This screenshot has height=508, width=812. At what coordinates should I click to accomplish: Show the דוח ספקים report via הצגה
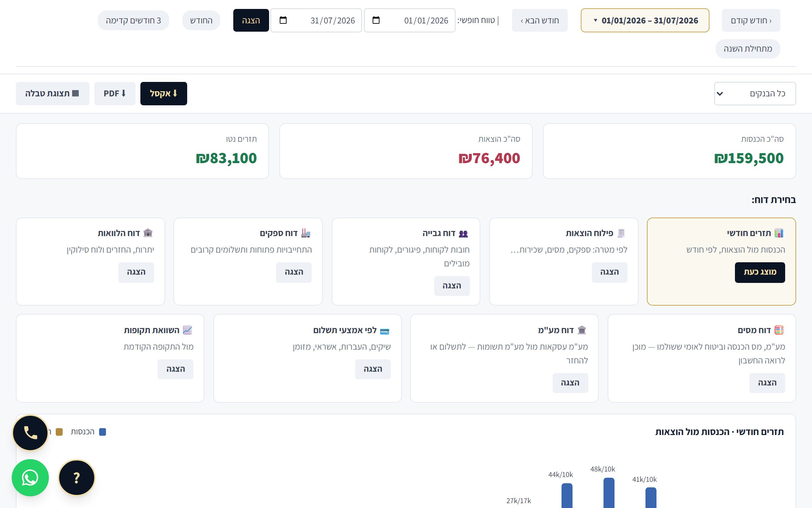click(294, 273)
